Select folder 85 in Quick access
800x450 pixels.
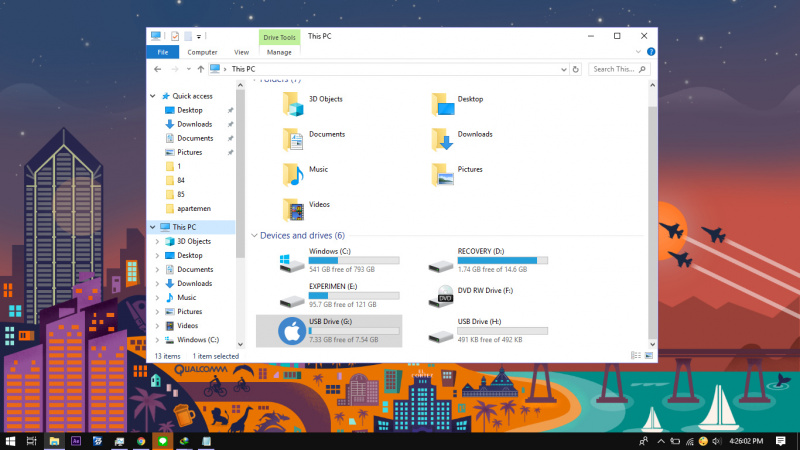(x=181, y=194)
